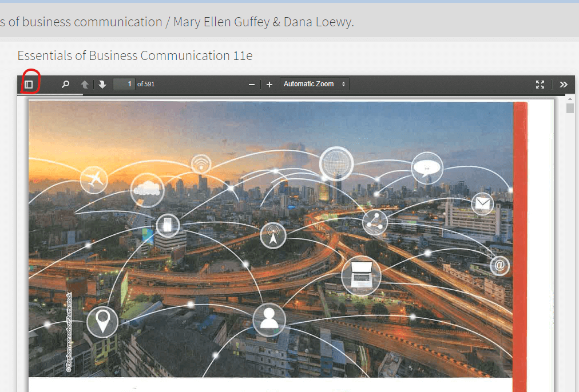Toggle the PDF sidebar panel
This screenshot has width=579, height=392.
[29, 85]
